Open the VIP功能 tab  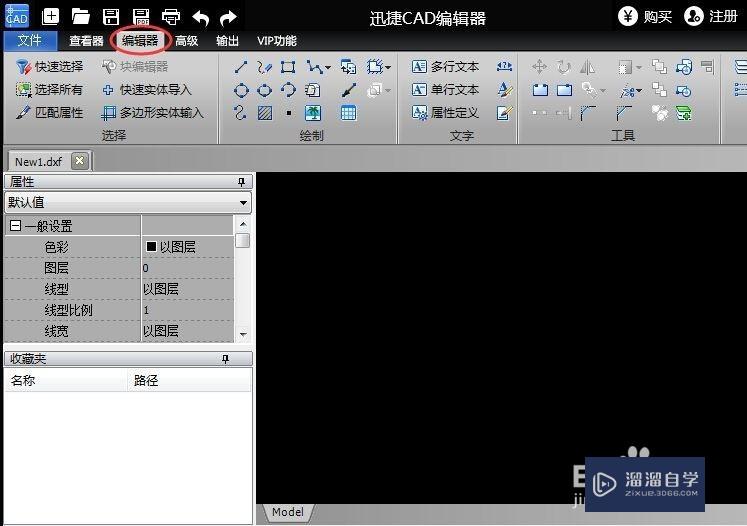[x=277, y=41]
